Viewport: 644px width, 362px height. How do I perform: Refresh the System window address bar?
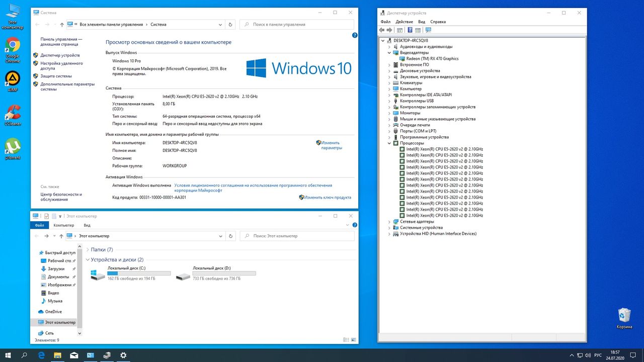click(230, 24)
